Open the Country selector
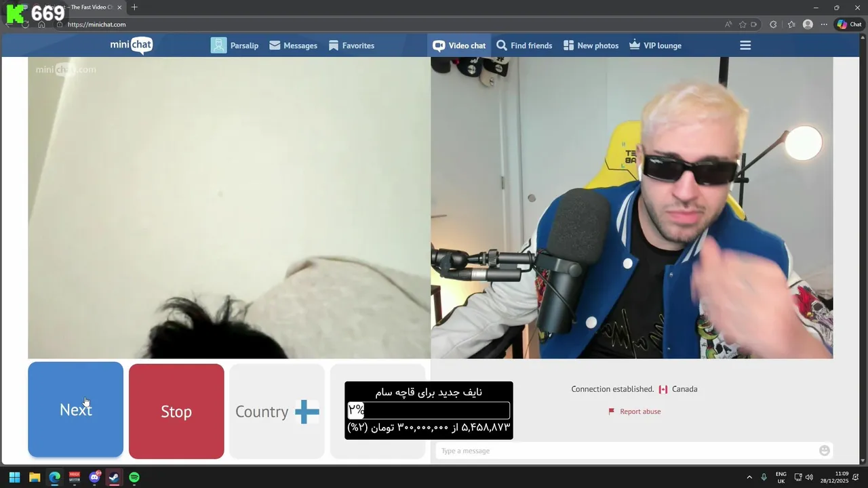The image size is (868, 488). [x=277, y=411]
